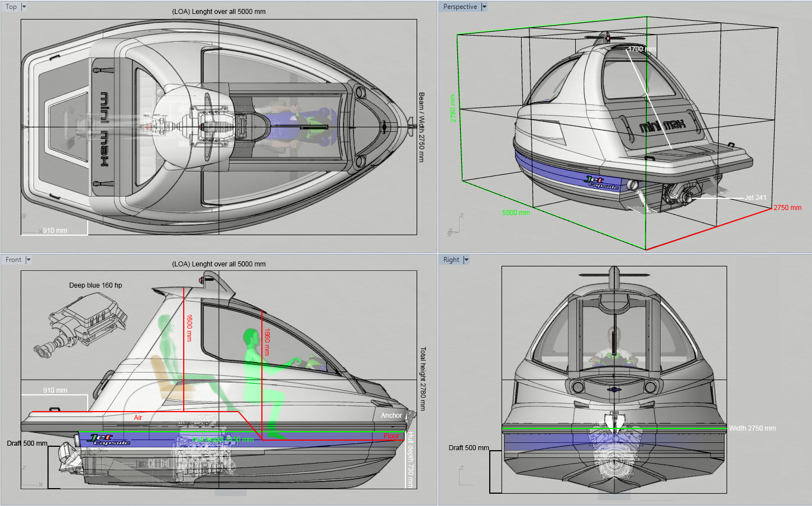Activate the Perspective viewport title

460,7
